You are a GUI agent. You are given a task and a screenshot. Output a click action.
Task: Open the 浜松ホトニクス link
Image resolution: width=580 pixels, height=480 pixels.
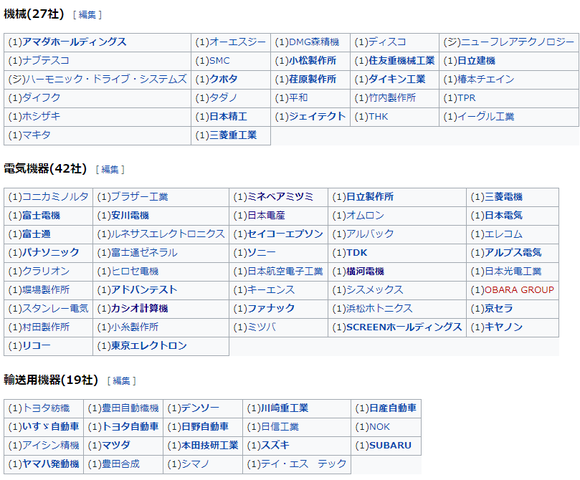pyautogui.click(x=380, y=308)
